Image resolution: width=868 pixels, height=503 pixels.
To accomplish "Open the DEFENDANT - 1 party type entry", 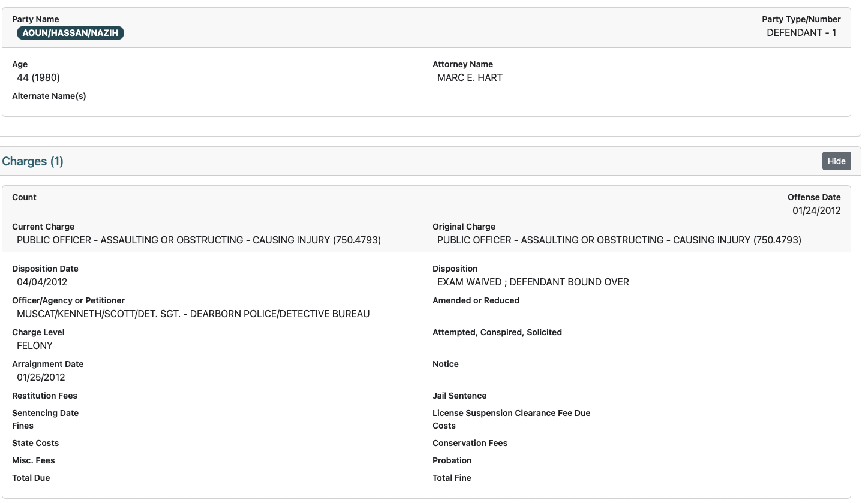I will (x=802, y=33).
